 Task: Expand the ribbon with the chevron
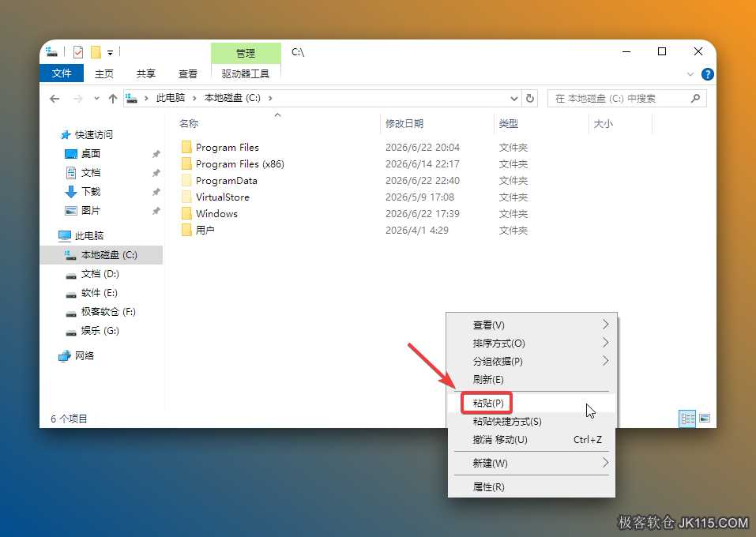point(690,74)
